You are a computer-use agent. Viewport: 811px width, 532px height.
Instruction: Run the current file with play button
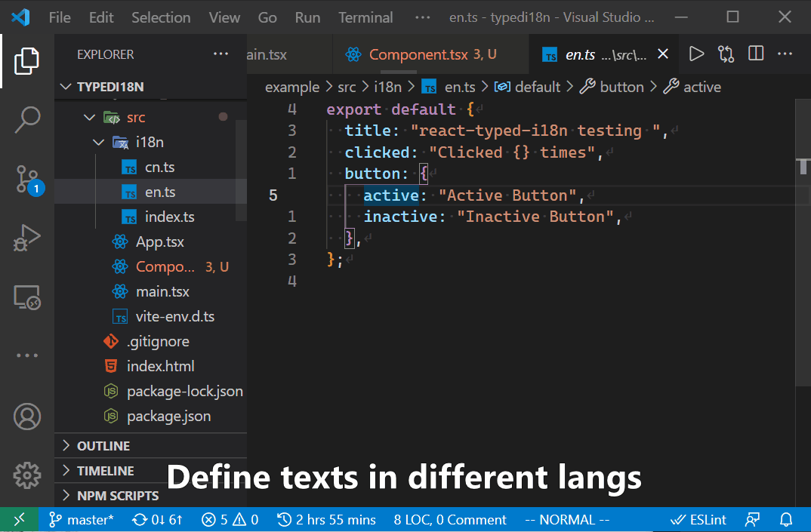[696, 54]
